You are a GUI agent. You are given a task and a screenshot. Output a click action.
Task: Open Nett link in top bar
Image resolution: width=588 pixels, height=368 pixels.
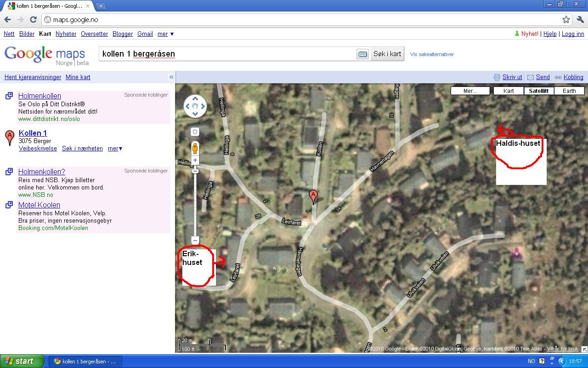9,34
